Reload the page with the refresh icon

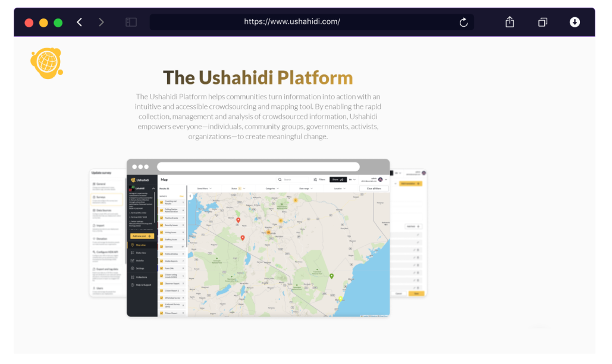click(x=463, y=22)
